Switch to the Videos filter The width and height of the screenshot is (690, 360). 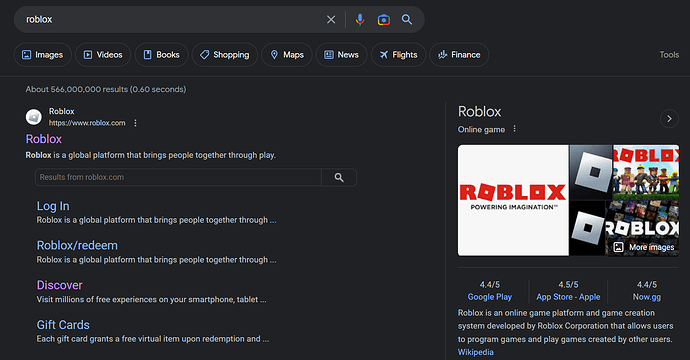coord(103,55)
